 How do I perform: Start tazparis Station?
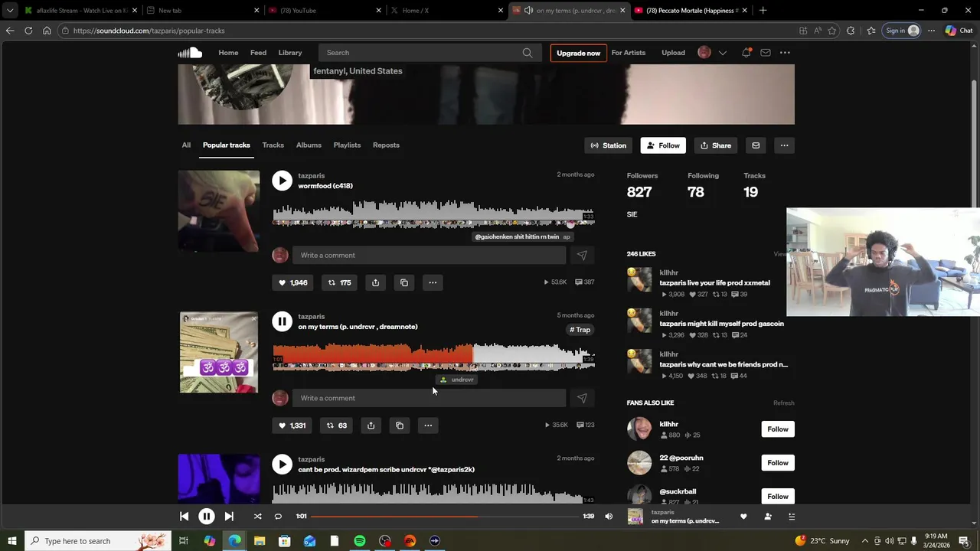point(609,145)
